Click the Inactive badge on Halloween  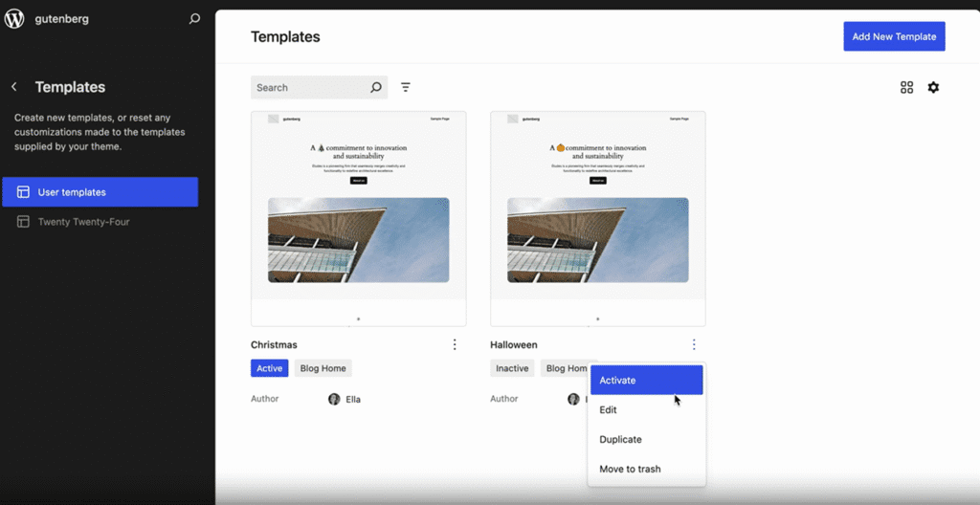(512, 368)
